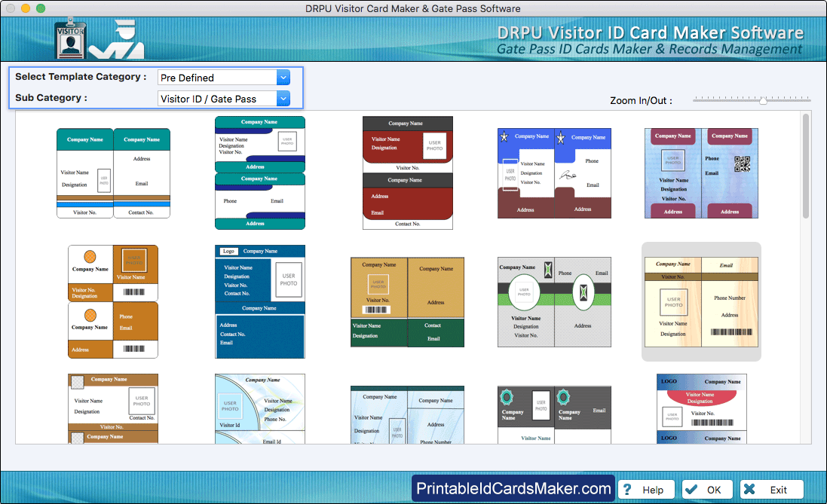Select the tan and dark green template
This screenshot has width=827, height=504.
(408, 302)
